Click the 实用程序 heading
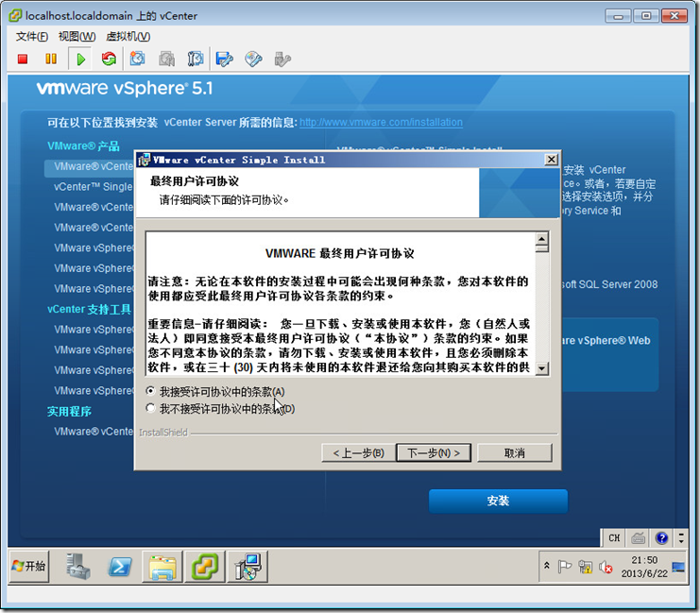Image resolution: width=700 pixels, height=613 pixels. (x=69, y=411)
